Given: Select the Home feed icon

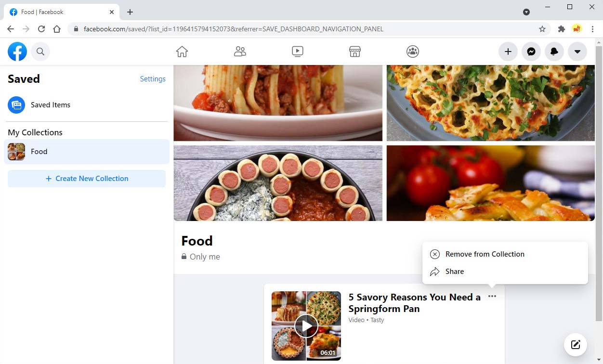Looking at the screenshot, I should click(182, 52).
